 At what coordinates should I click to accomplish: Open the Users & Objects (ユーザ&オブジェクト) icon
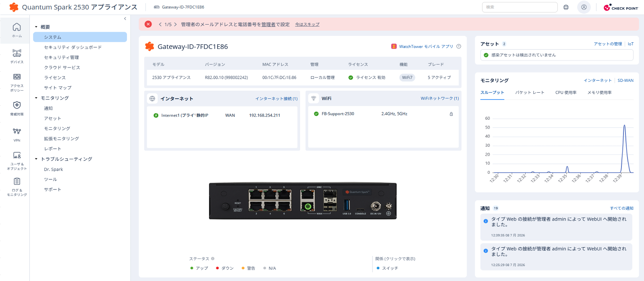17,160
